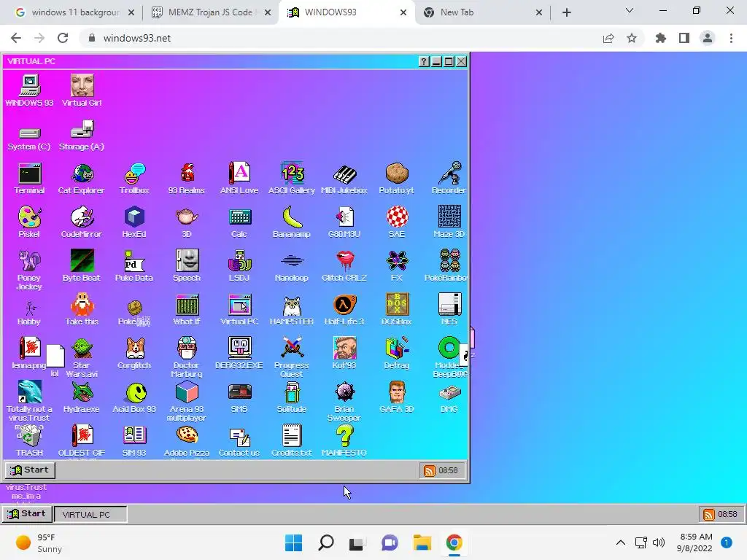The image size is (747, 560).
Task: Switch to MEMZ Trojan JS Code tab
Action: tap(211, 12)
